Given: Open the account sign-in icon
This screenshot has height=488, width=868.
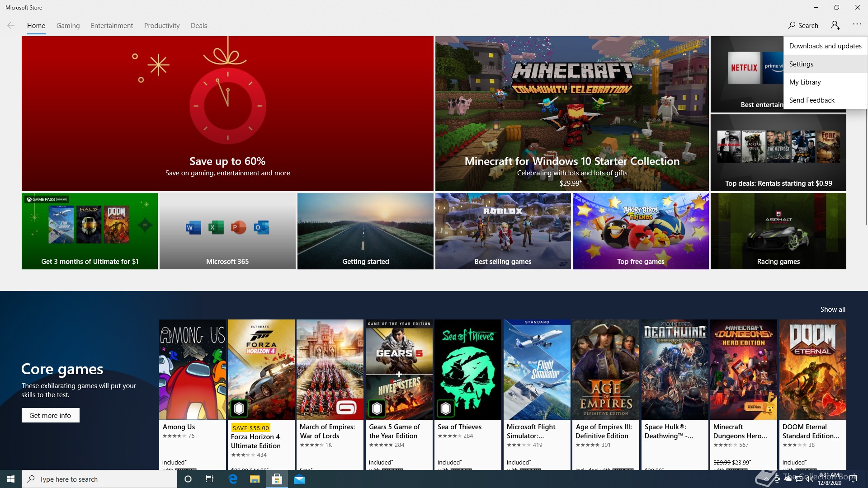Looking at the screenshot, I should click(835, 25).
